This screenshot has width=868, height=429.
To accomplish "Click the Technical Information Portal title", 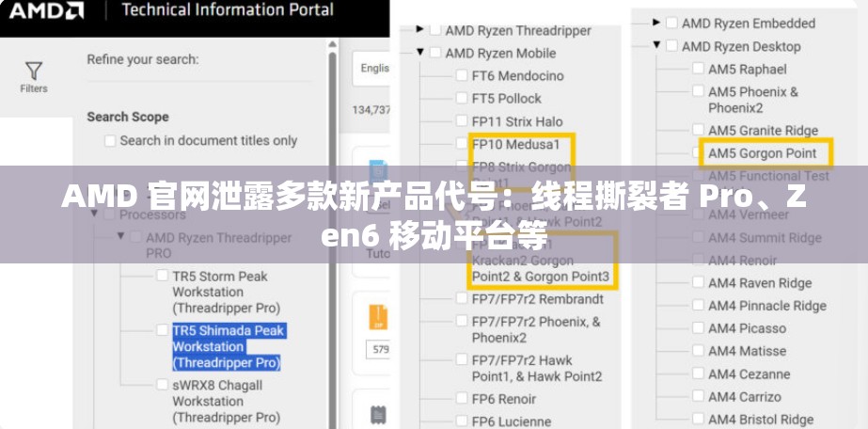I will point(228,10).
